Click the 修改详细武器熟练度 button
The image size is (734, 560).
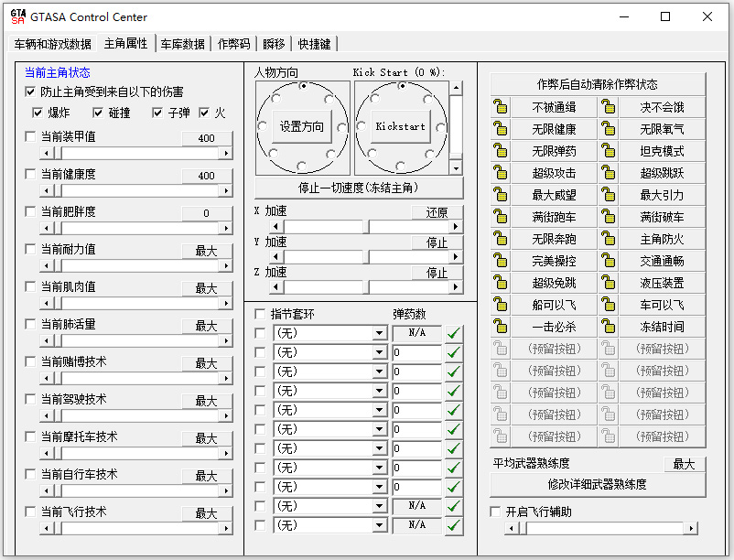tap(598, 485)
